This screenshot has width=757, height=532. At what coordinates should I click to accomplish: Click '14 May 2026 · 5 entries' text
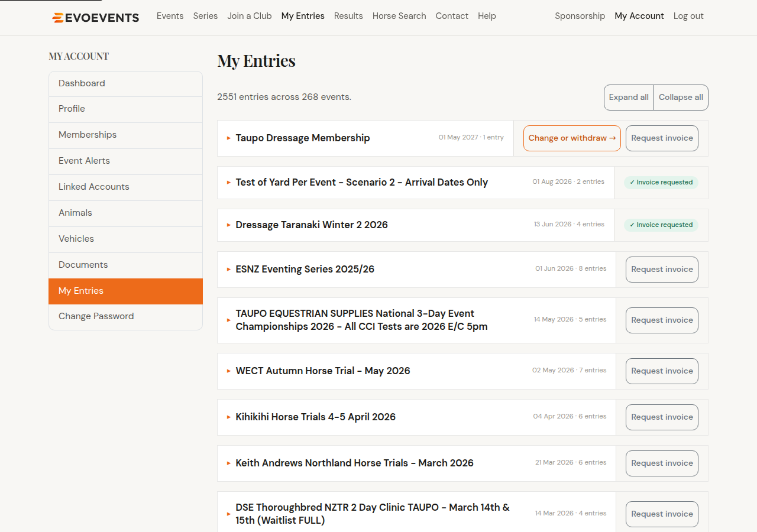(x=570, y=320)
